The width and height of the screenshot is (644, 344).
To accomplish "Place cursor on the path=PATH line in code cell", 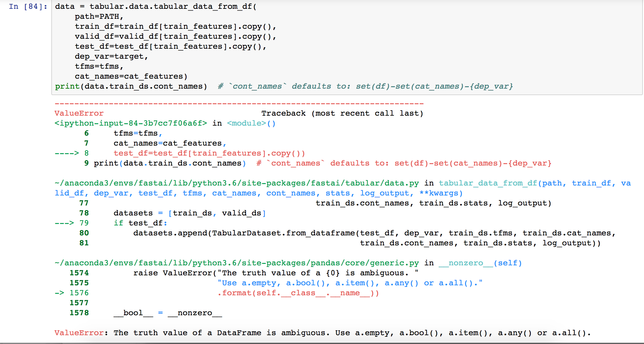I will pyautogui.click(x=99, y=16).
